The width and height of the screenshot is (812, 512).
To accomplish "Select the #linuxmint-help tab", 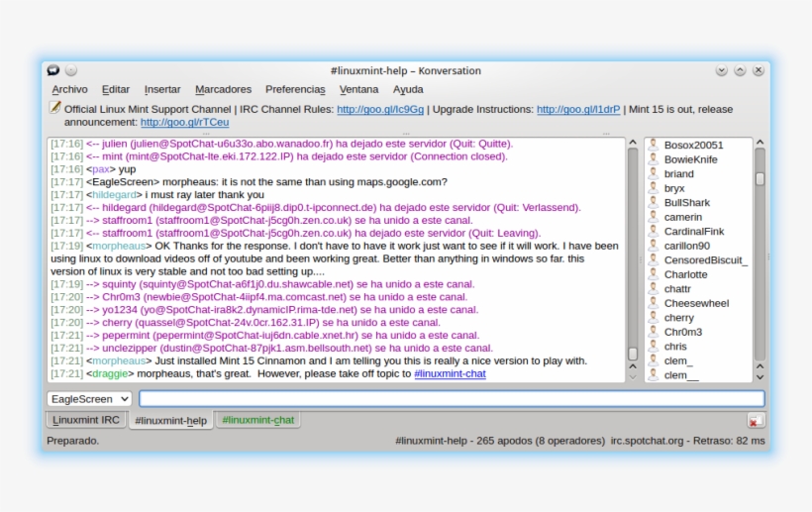I will tap(171, 420).
